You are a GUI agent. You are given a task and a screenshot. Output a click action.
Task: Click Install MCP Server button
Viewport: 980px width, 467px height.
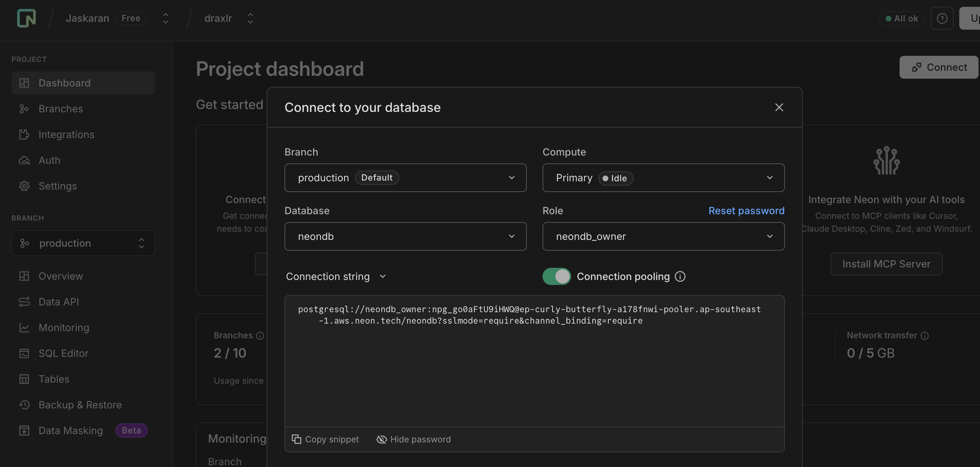886,264
